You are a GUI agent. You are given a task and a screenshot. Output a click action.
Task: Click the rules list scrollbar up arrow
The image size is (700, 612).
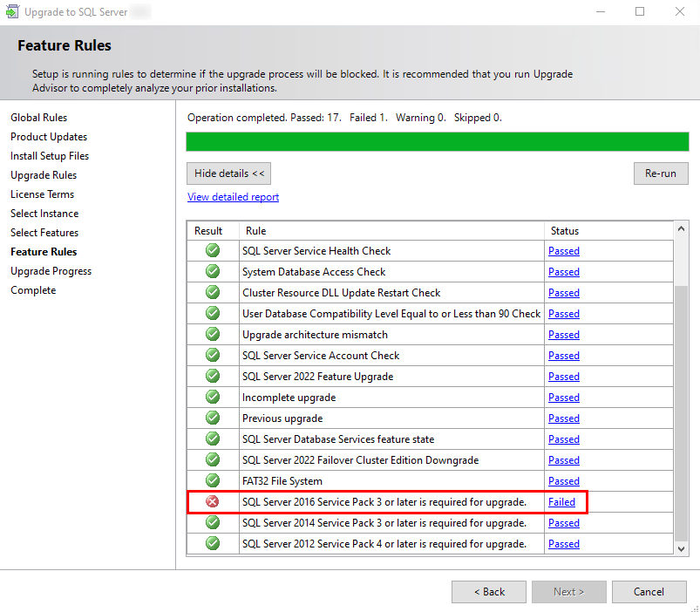(x=681, y=228)
